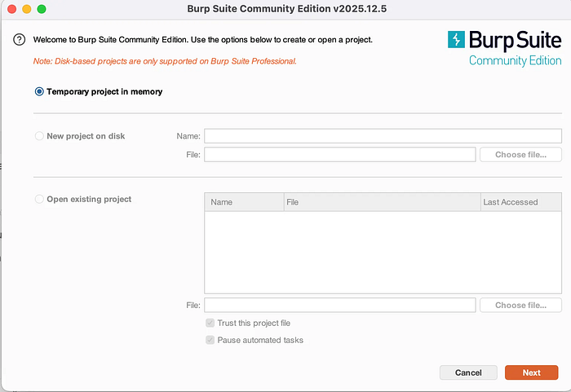This screenshot has width=571, height=392.
Task: Toggle Pause automated tasks checkbox
Action: (210, 340)
